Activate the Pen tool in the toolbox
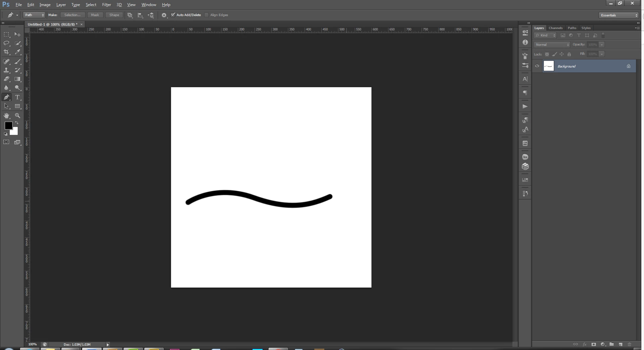The width and height of the screenshot is (644, 350). 6,98
